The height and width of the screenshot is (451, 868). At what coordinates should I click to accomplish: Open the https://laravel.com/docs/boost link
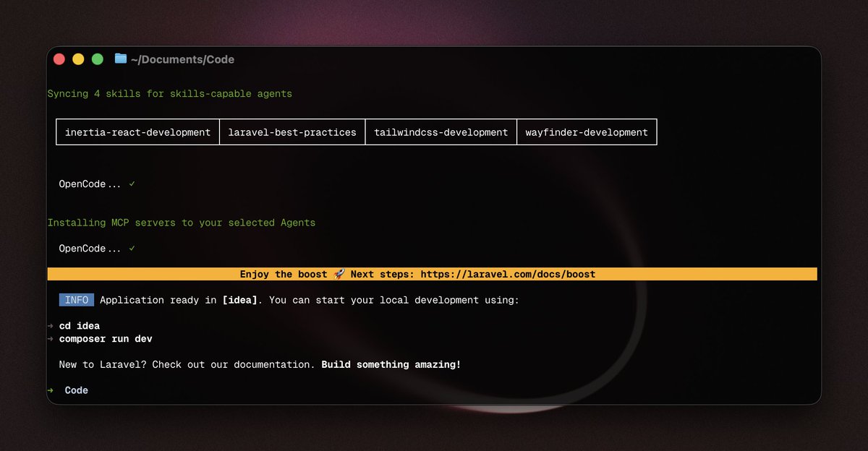pos(508,275)
